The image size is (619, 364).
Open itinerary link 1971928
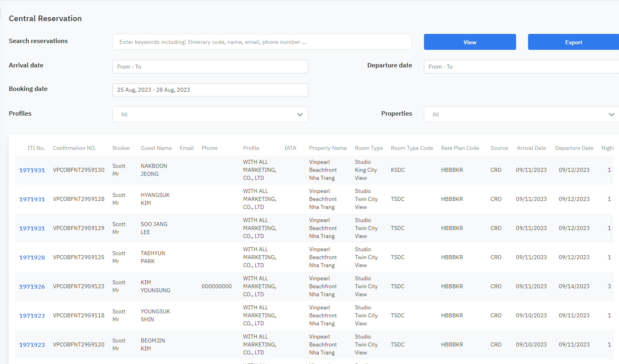32,258
